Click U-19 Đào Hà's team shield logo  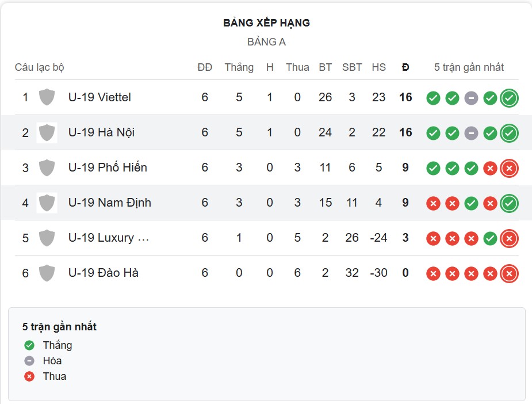47,273
